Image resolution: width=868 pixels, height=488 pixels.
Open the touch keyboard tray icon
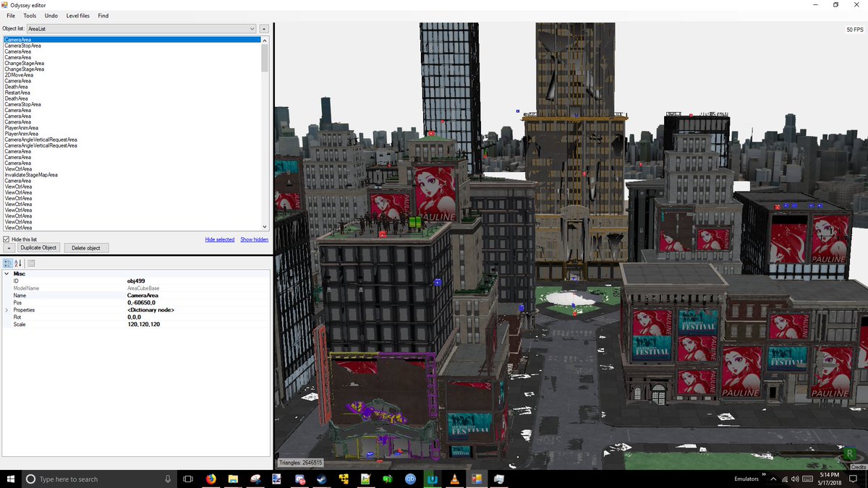(x=807, y=479)
